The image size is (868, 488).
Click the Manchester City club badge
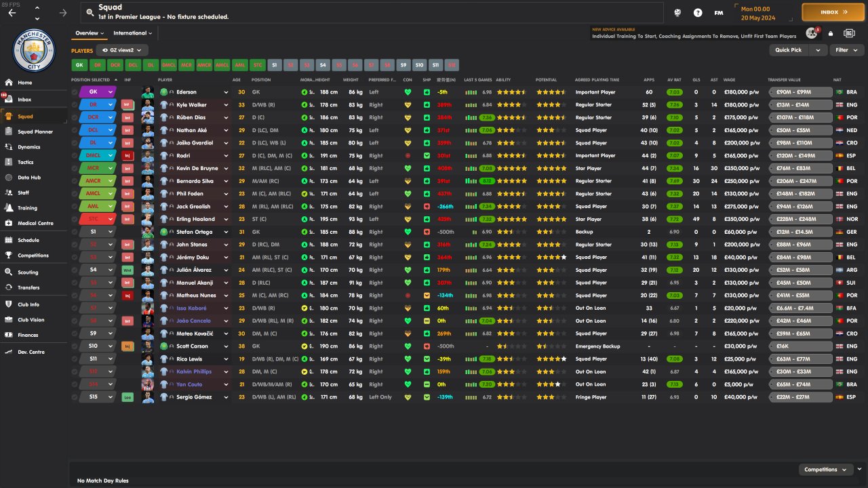pos(34,50)
